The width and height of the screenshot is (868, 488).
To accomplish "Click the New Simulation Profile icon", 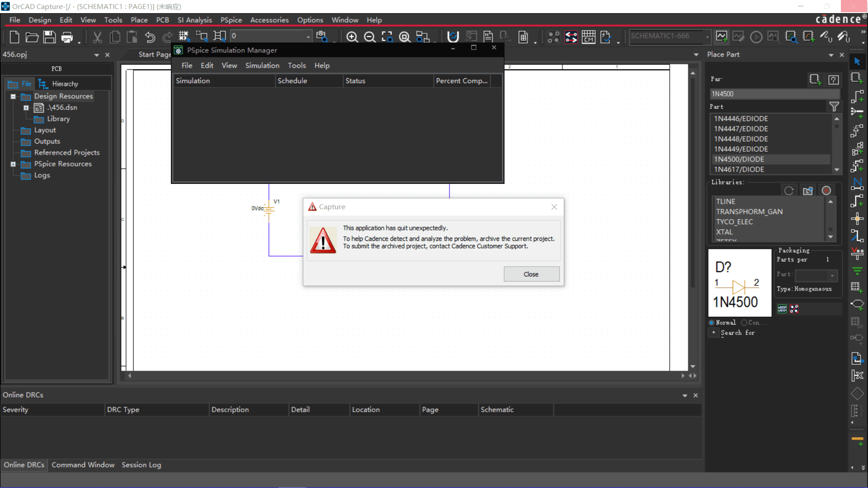I will 722,37.
